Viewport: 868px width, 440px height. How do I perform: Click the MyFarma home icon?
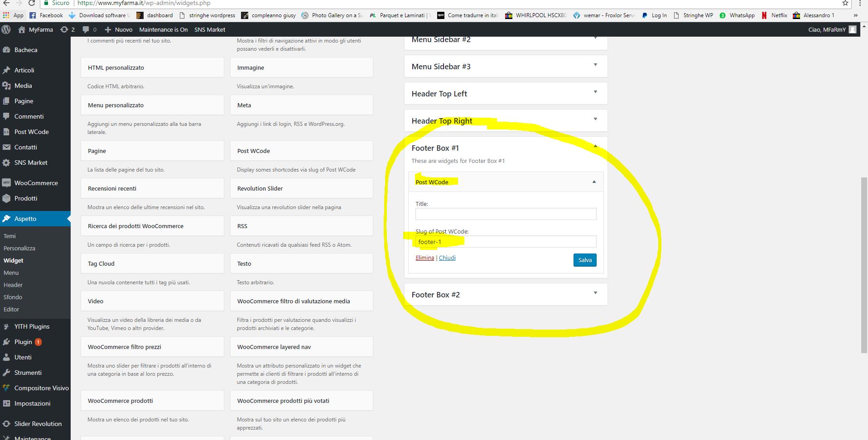click(22, 29)
